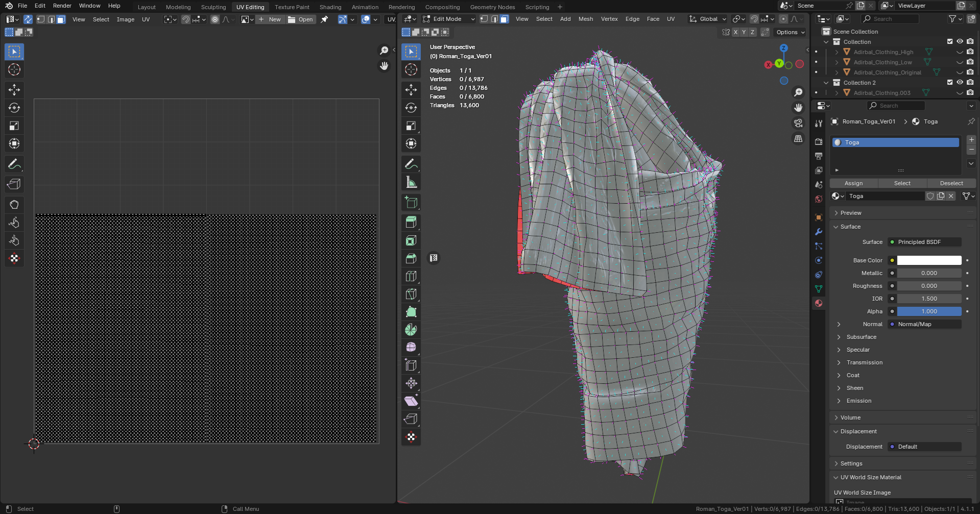Select the Move tool in 3D viewport toolbar
Screen dimensions: 980x514
pyautogui.click(x=411, y=90)
